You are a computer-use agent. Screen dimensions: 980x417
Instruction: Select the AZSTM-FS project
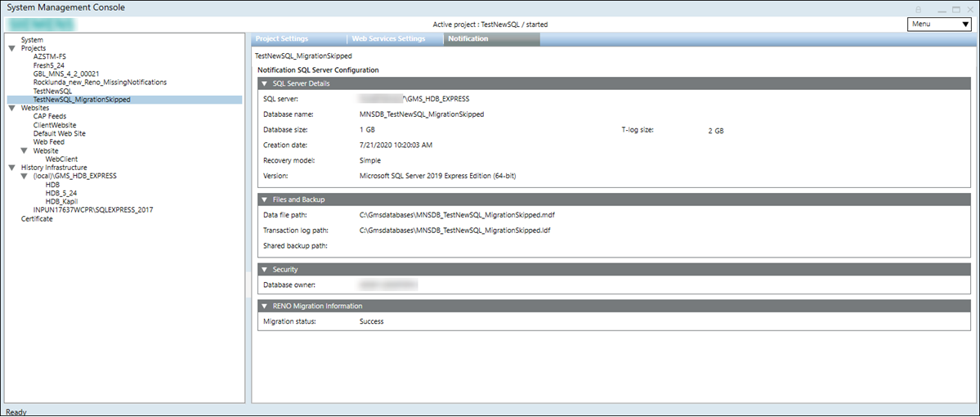pyautogui.click(x=49, y=56)
